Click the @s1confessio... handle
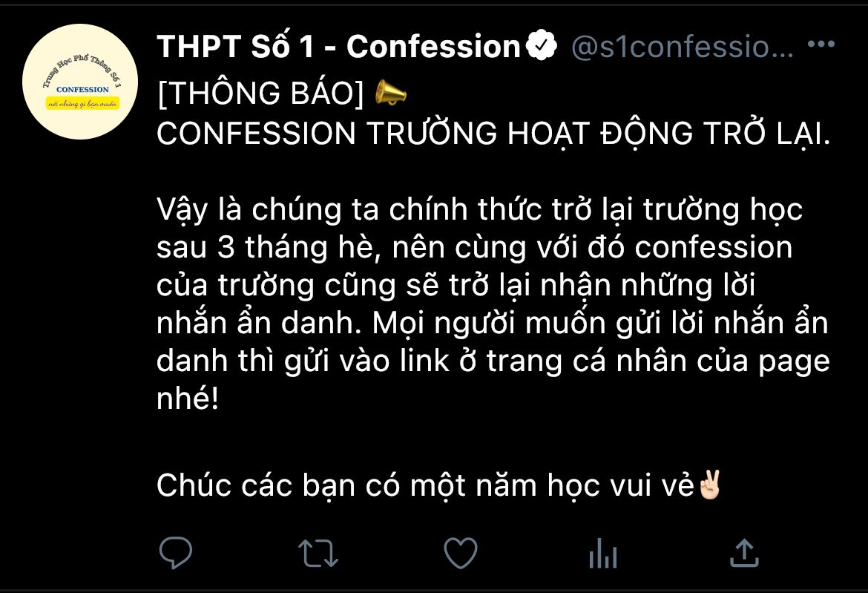Viewport: 868px width, 593px height. (682, 47)
